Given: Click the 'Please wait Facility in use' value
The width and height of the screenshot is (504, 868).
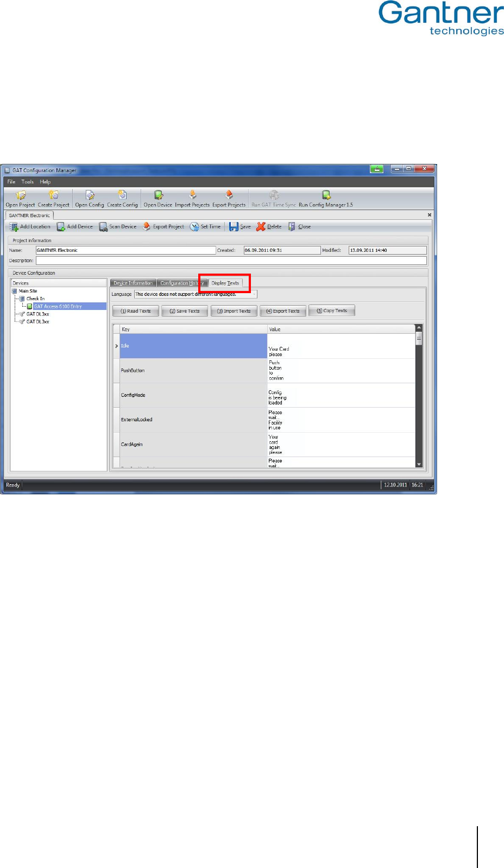Looking at the screenshot, I should 341,420.
